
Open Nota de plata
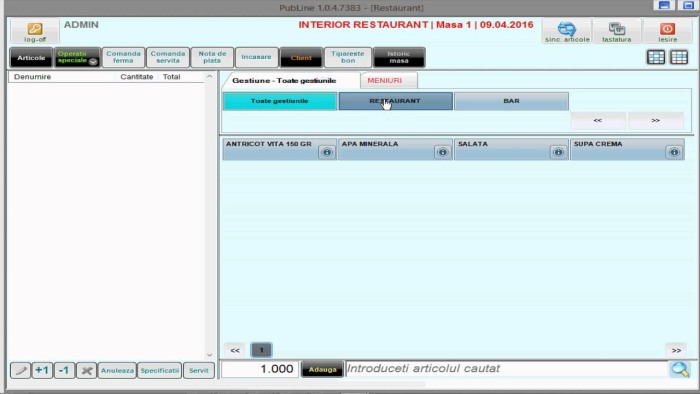[x=212, y=57]
